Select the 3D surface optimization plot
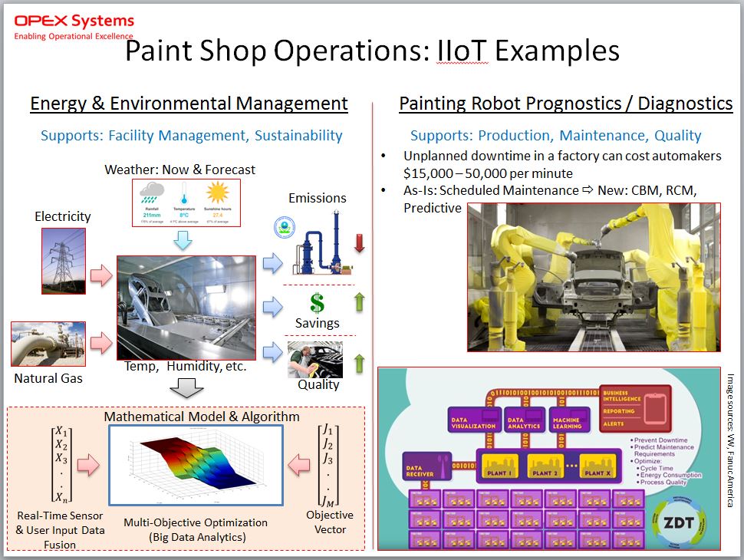Image resolution: width=744 pixels, height=560 pixels. pos(196,465)
